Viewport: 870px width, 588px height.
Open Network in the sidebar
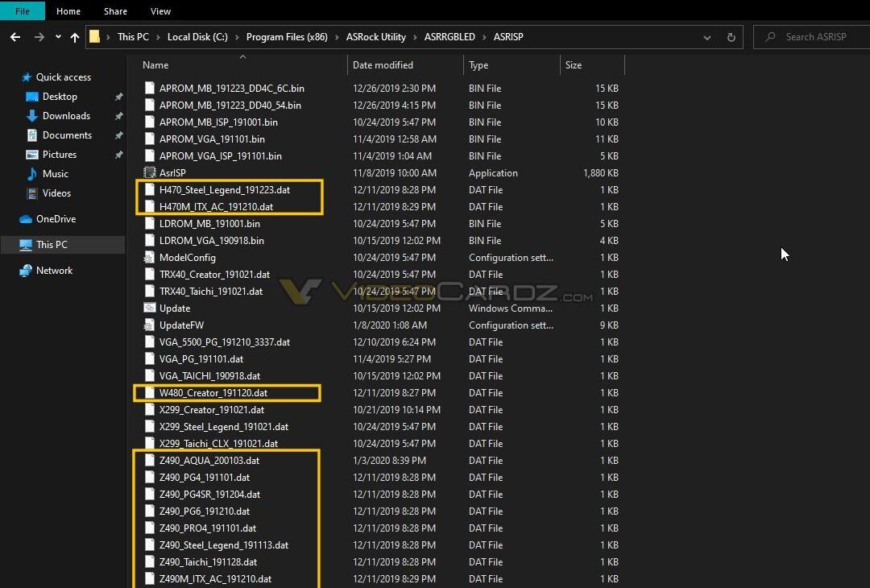coord(55,270)
